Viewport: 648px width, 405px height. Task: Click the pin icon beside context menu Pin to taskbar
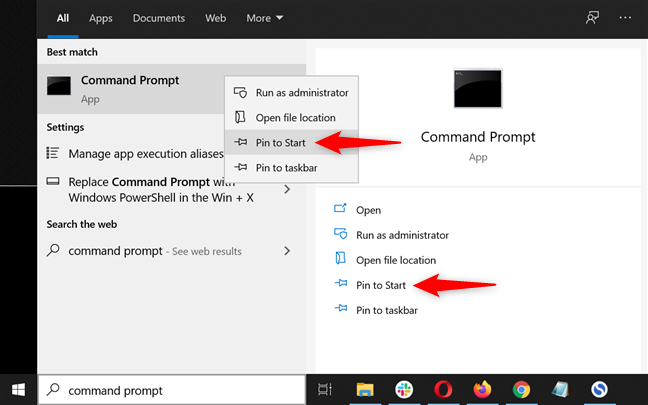point(241,167)
